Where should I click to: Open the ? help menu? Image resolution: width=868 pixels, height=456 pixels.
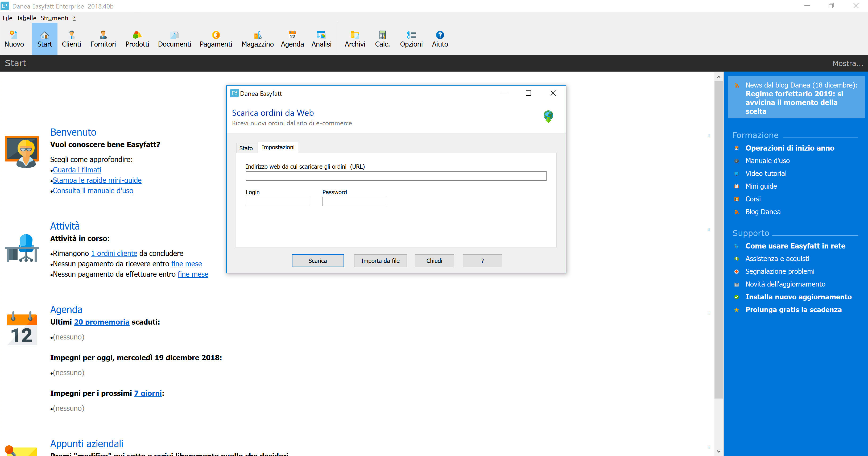[x=74, y=18]
